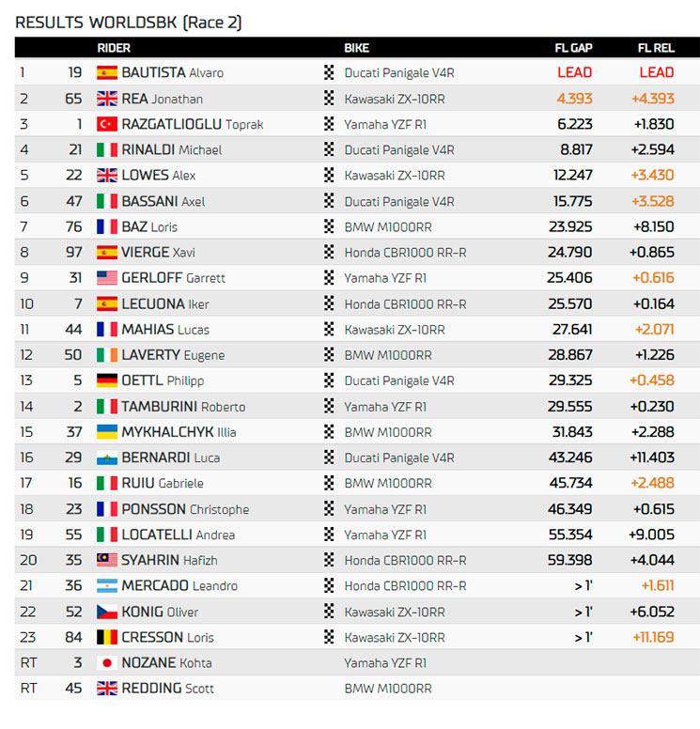Click the Argentine flag beside Mercado

(107, 585)
